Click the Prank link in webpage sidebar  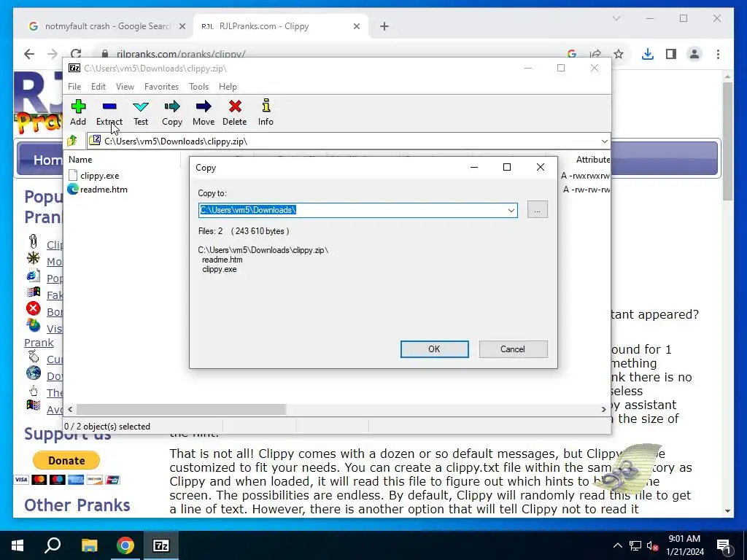coord(39,343)
